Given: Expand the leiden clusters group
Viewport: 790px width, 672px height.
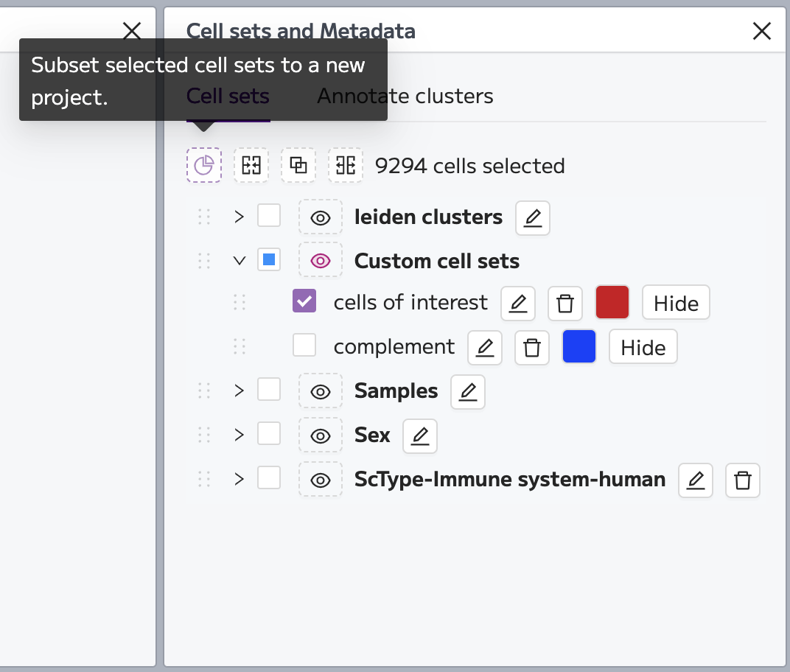Looking at the screenshot, I should tap(240, 217).
